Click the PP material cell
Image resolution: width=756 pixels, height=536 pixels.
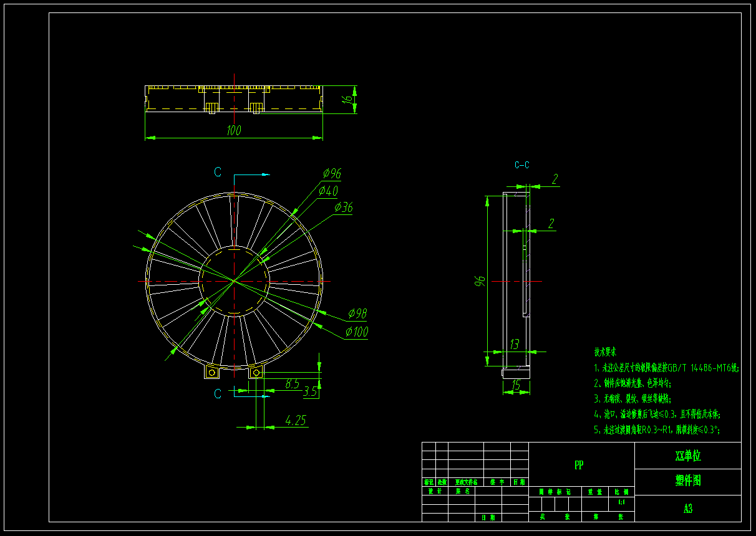[581, 465]
